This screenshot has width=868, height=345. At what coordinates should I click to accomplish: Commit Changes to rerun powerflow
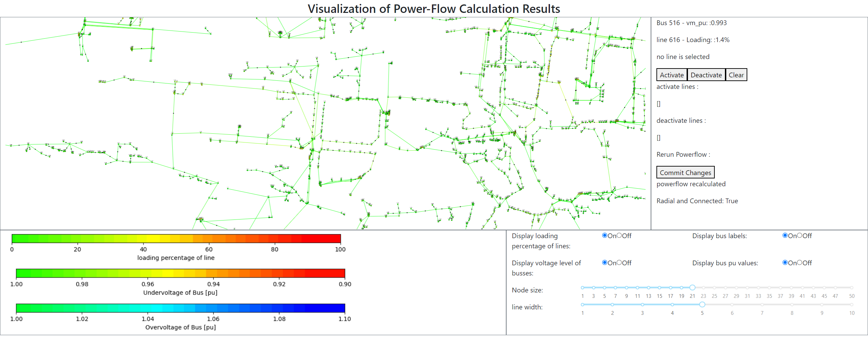pyautogui.click(x=685, y=172)
